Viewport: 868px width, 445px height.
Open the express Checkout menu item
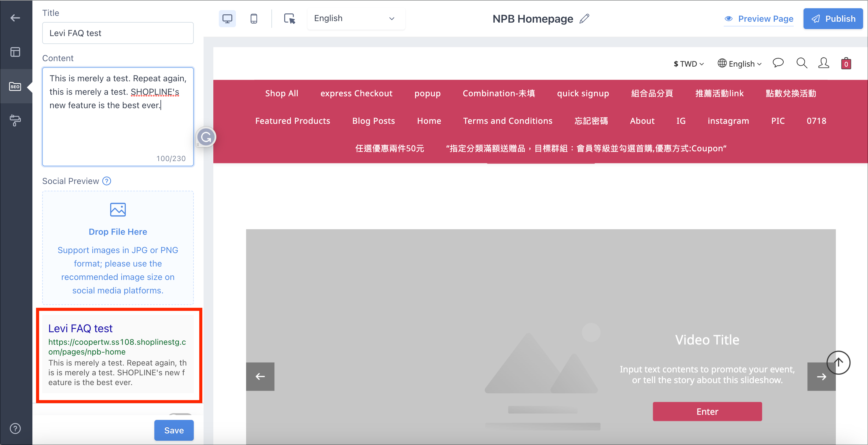coord(356,93)
